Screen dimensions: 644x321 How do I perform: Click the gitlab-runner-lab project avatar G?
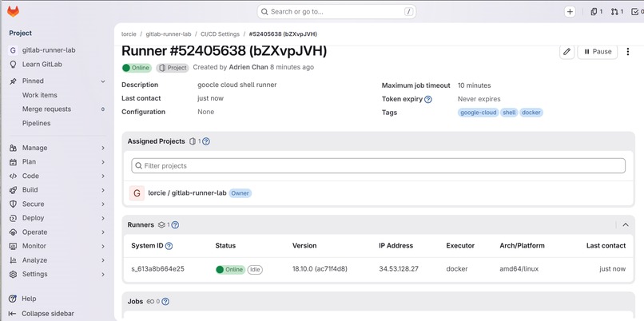(13, 50)
